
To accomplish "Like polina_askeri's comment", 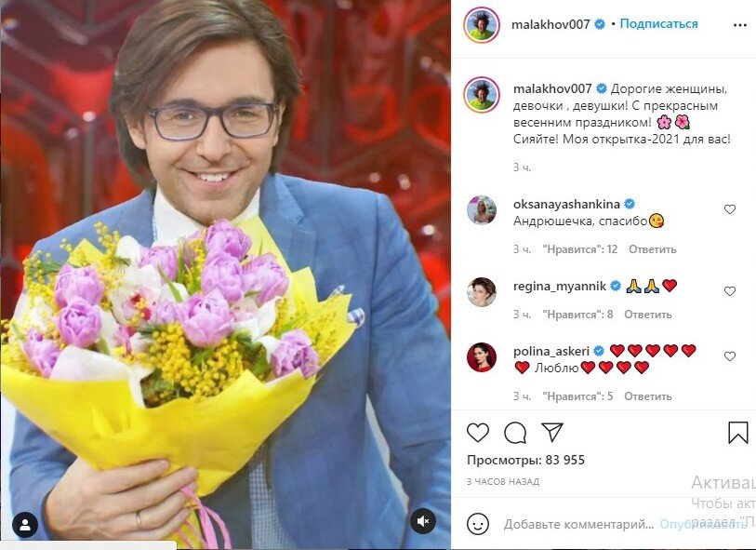I will [x=730, y=356].
